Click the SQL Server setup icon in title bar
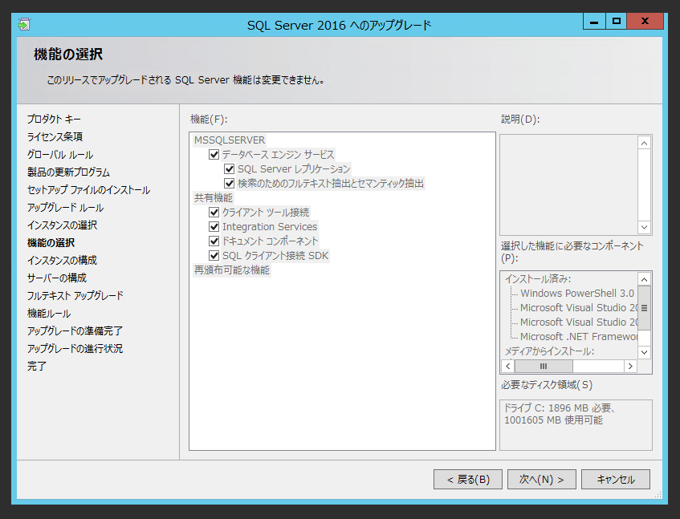 coord(24,25)
